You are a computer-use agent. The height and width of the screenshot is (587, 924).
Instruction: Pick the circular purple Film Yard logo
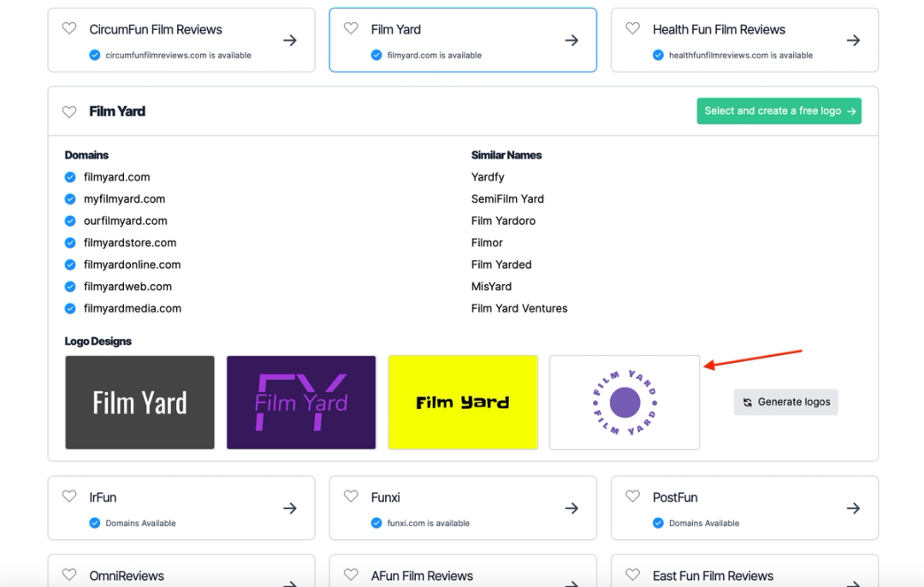pos(625,402)
